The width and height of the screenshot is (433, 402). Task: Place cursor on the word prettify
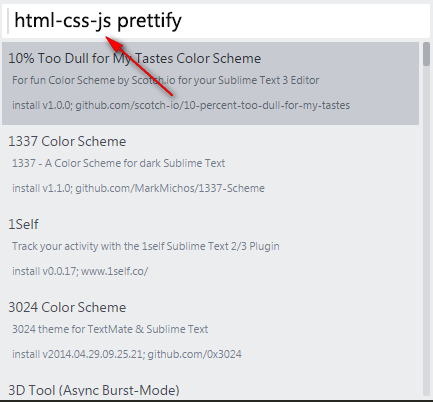(x=149, y=21)
